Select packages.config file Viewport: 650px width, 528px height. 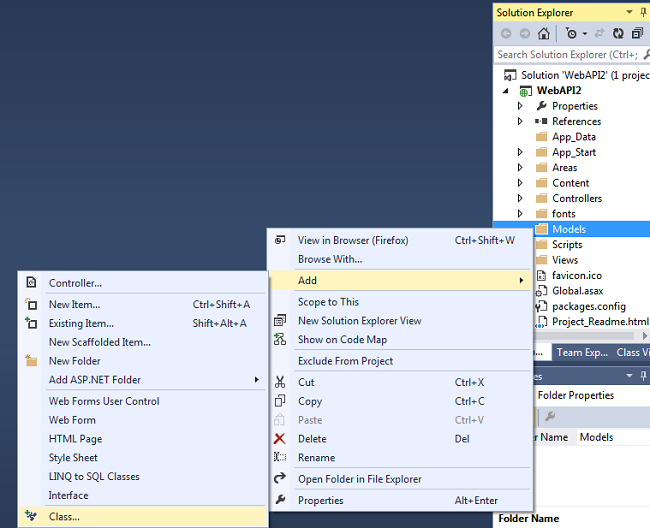pos(589,306)
